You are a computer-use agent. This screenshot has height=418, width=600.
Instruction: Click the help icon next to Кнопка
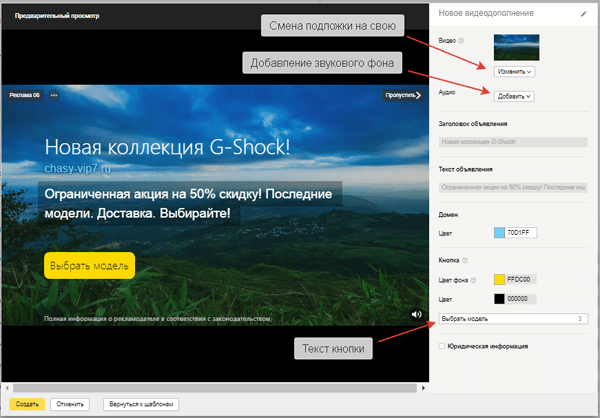click(465, 260)
